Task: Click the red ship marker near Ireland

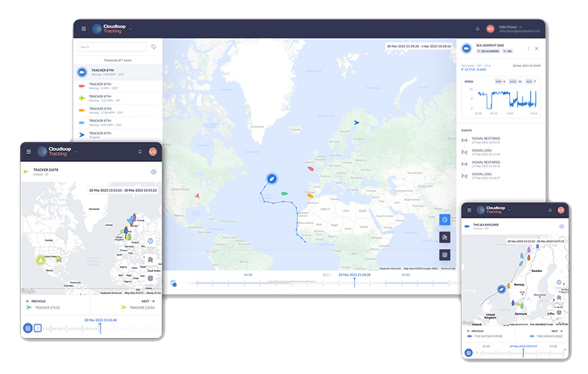Action: [310, 169]
